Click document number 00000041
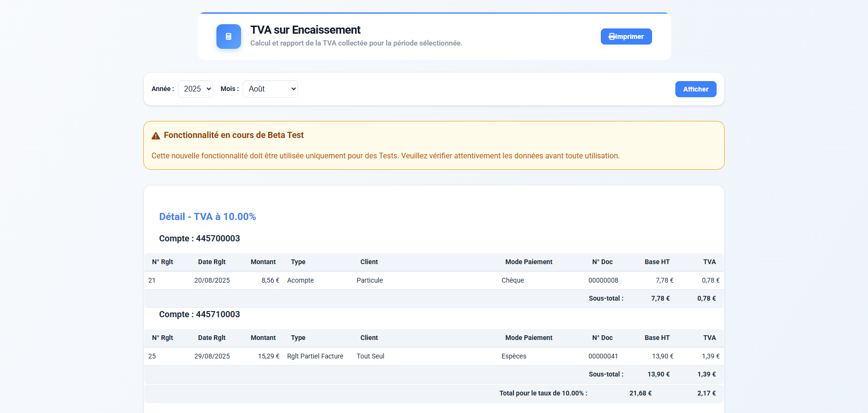Image resolution: width=868 pixels, height=413 pixels. coord(603,356)
